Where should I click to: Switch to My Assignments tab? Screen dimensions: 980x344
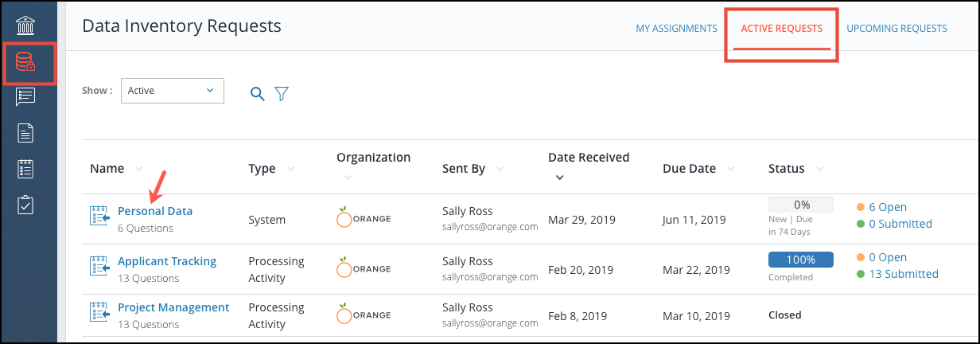676,29
